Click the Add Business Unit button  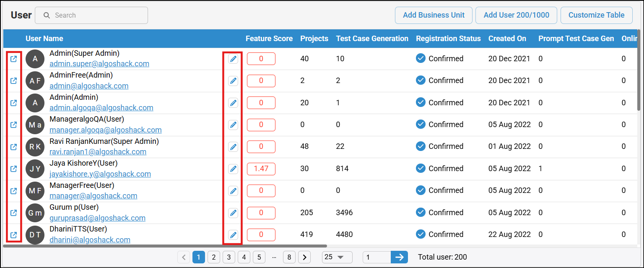434,15
